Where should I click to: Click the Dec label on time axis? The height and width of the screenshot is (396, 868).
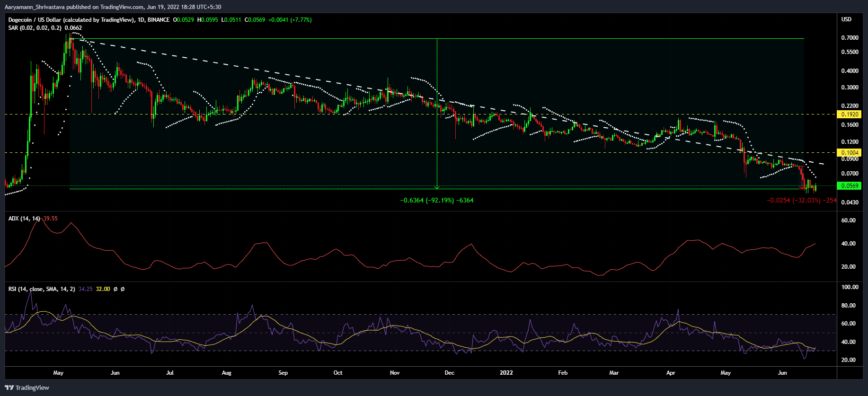click(x=450, y=373)
